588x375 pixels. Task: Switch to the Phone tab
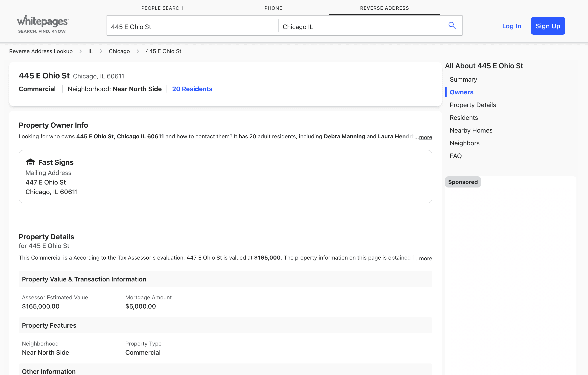tap(273, 8)
